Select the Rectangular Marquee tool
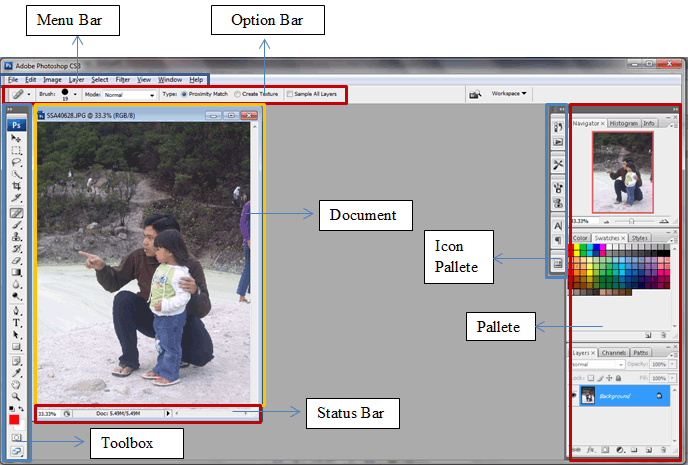The width and height of the screenshot is (688, 465). (x=16, y=150)
